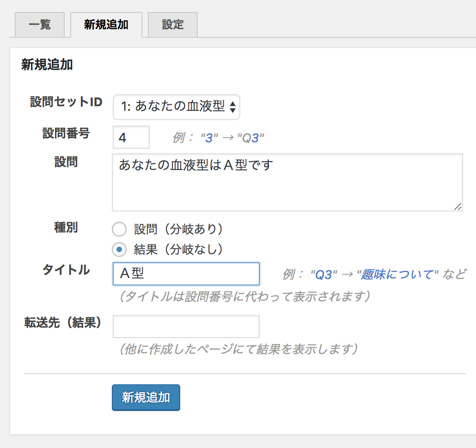
Task: Focus the 設問 text area
Action: coord(287,182)
